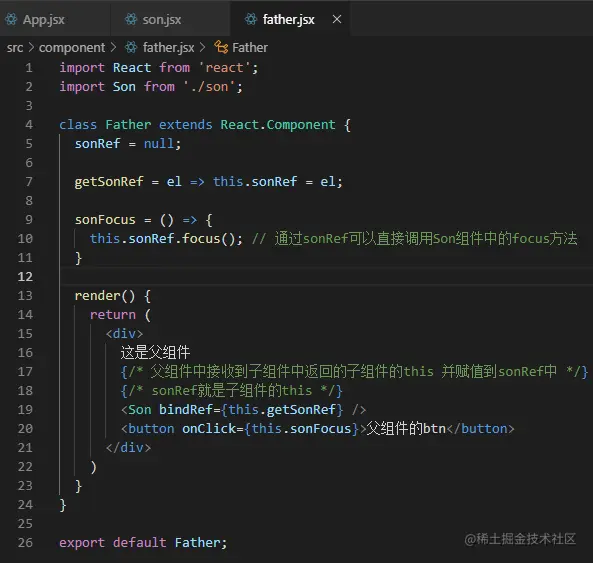The image size is (593, 563).
Task: Click line number 26 in gutter
Action: (x=25, y=543)
